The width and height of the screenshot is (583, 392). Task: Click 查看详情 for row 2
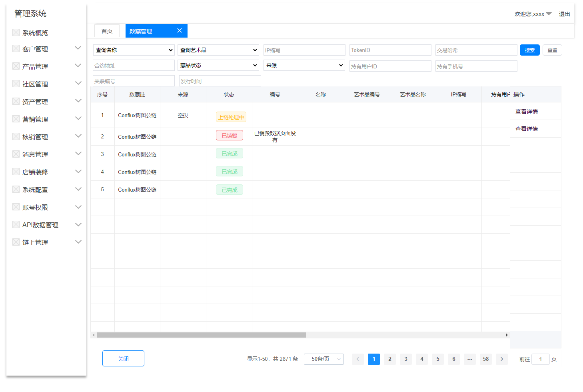[x=527, y=129]
